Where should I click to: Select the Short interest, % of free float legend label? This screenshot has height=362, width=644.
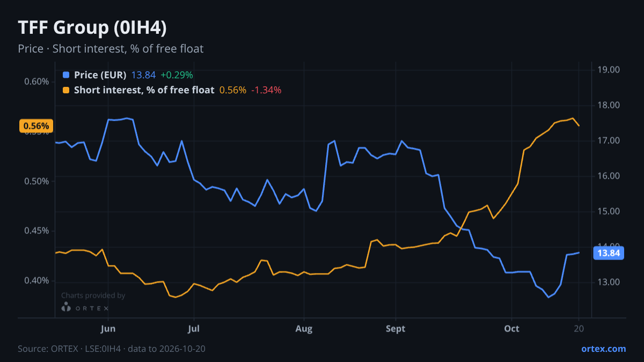(x=144, y=90)
